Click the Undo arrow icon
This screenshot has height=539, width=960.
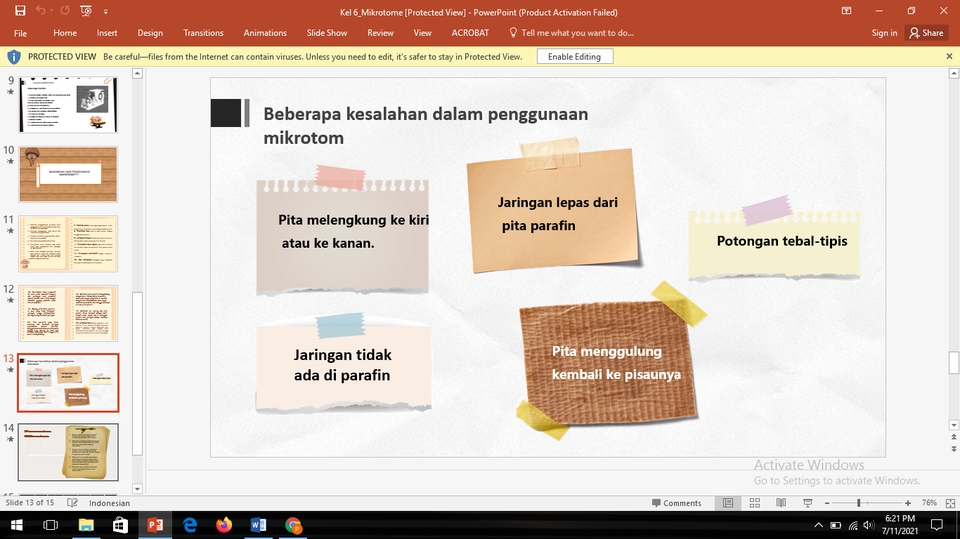click(40, 10)
